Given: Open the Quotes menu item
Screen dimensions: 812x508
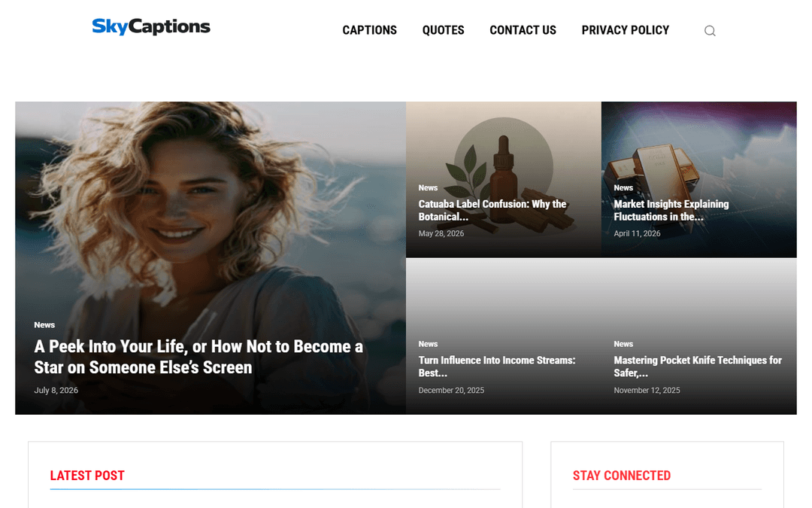Looking at the screenshot, I should click(443, 30).
